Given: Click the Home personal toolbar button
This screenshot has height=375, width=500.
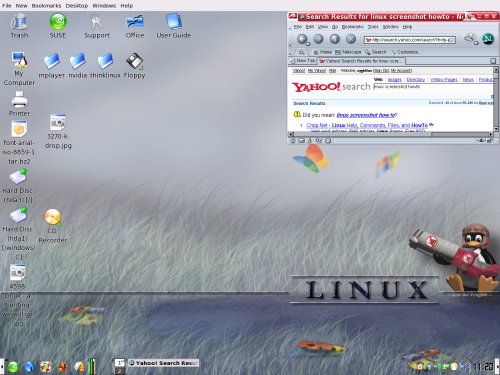Looking at the screenshot, I should (323, 52).
